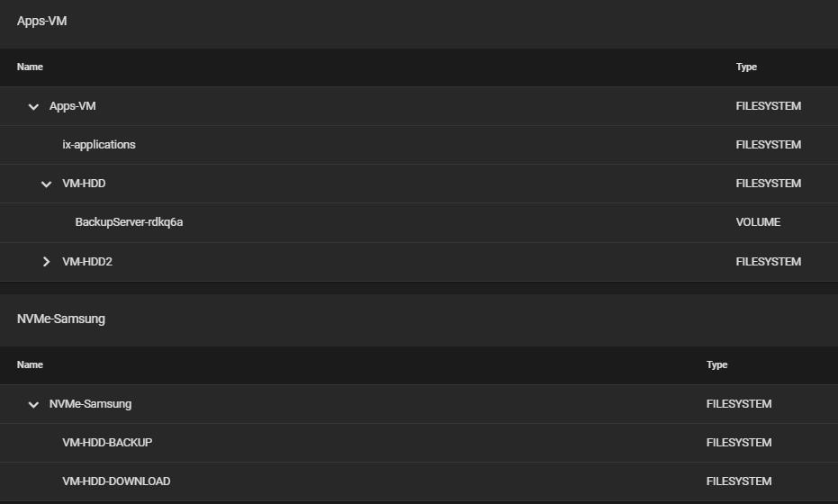Collapse the NVMe-Samsung root dataset chevron
The height and width of the screenshot is (504, 838).
coord(33,405)
